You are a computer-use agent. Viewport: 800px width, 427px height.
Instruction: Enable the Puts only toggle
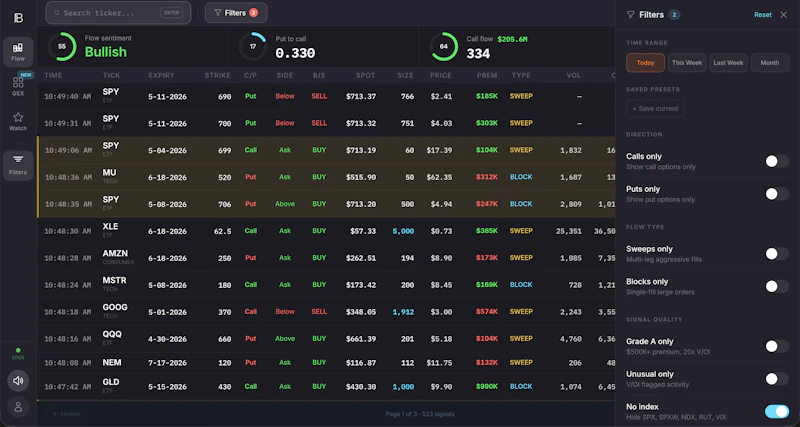pyautogui.click(x=777, y=194)
